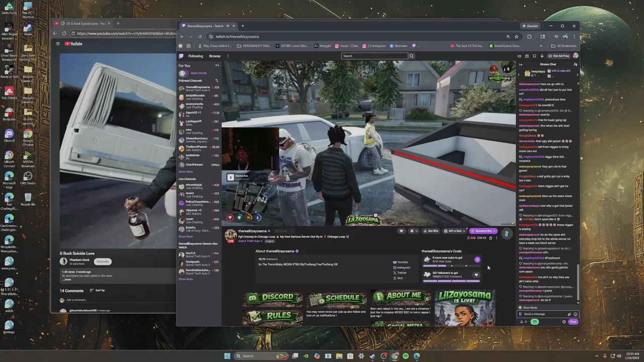Click the Gemini button in Chrome

point(530,26)
